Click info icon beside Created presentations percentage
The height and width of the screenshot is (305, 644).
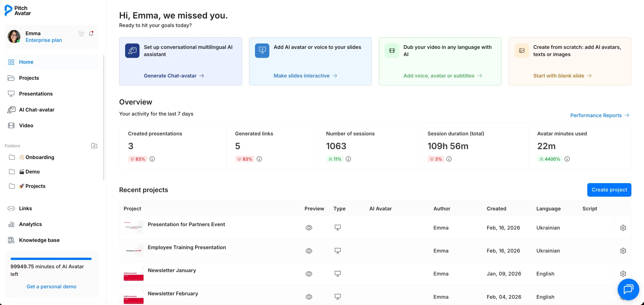pos(152,159)
